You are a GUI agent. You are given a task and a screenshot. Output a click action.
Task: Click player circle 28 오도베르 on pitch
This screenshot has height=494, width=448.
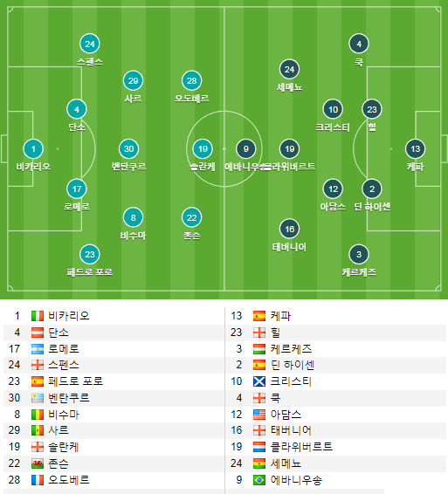coord(191,80)
